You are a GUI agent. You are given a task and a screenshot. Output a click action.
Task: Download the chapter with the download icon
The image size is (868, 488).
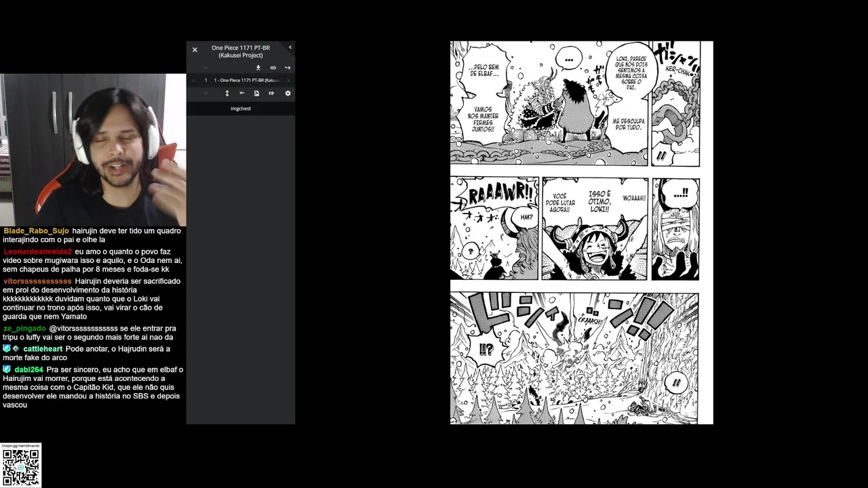pyautogui.click(x=258, y=68)
